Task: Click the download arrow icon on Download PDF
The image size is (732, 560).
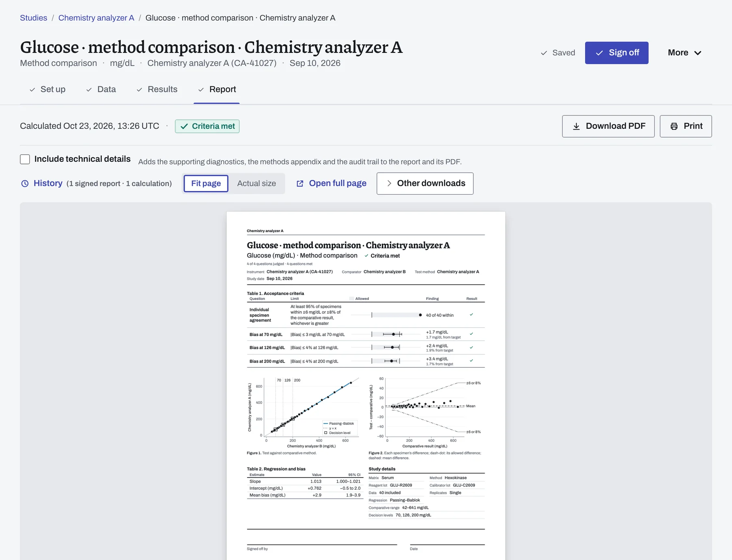Action: 576,126
